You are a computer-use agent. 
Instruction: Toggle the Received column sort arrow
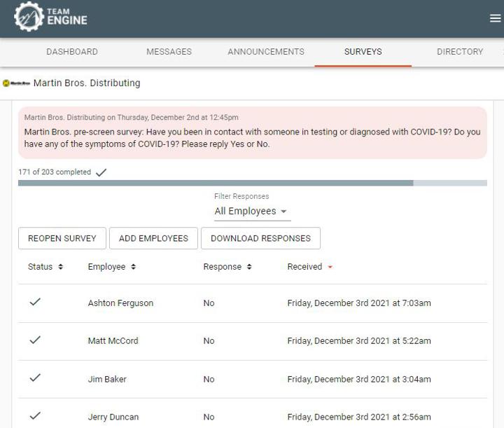[x=330, y=267]
